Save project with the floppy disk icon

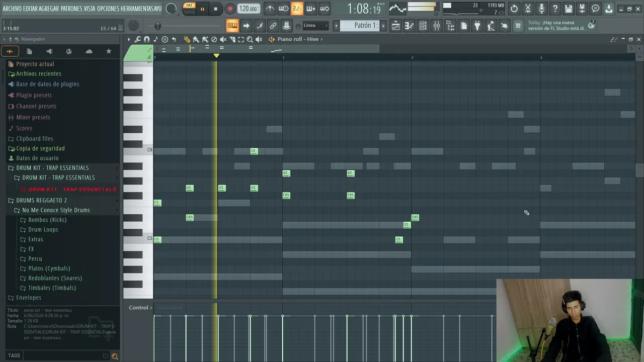click(569, 9)
